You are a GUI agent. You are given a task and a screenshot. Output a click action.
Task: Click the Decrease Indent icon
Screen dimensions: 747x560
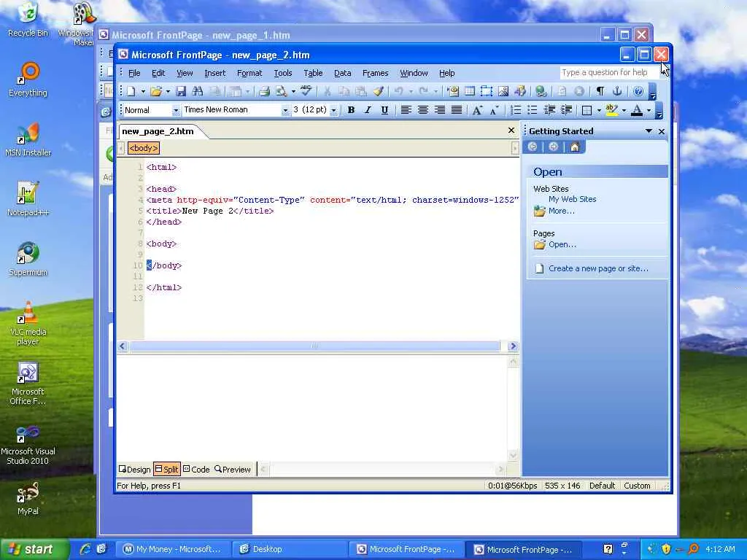[549, 110]
